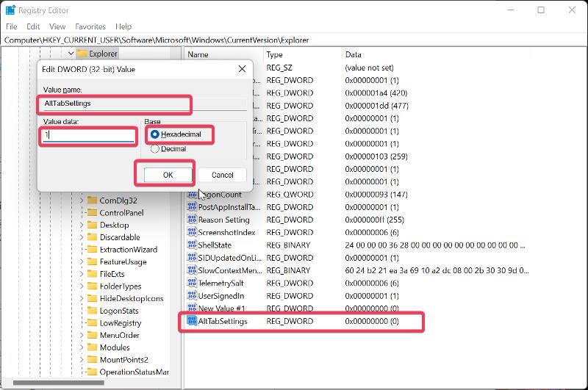The height and width of the screenshot is (390, 588).
Task: Click the tree pane horizontal scrollbar thumb
Action: [59, 383]
